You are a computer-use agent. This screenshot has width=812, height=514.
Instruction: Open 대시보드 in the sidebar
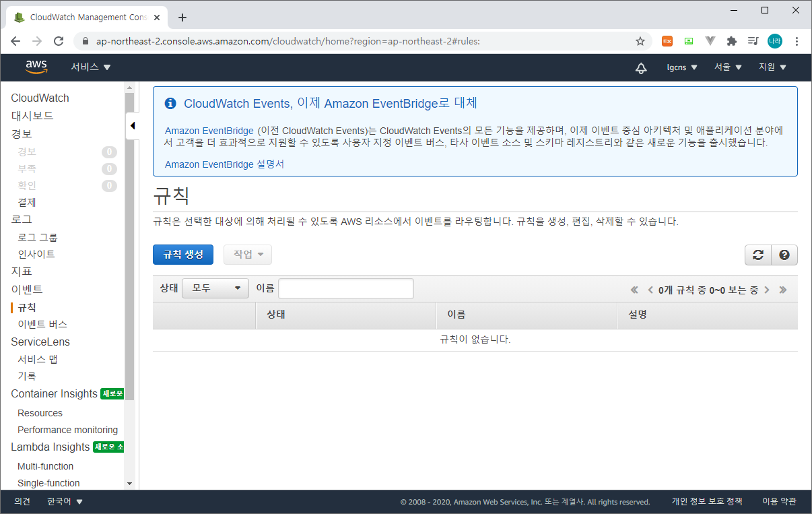point(32,116)
